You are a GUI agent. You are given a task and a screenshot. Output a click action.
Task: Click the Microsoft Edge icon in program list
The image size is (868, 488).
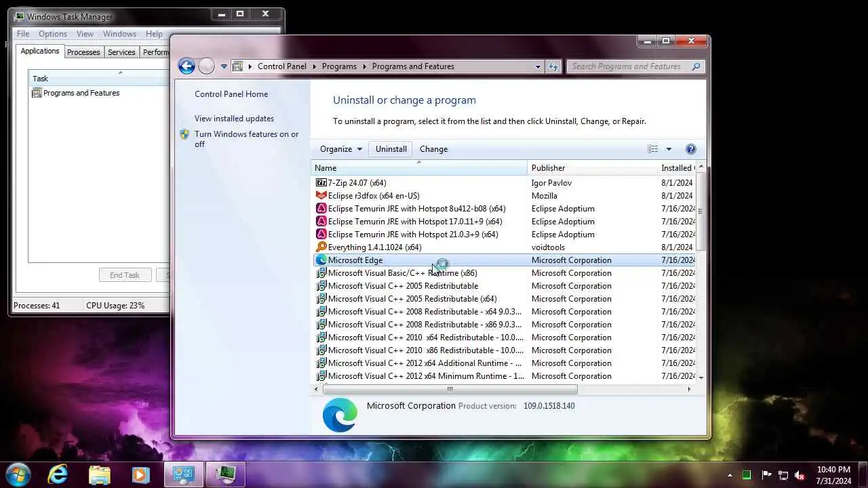click(321, 260)
